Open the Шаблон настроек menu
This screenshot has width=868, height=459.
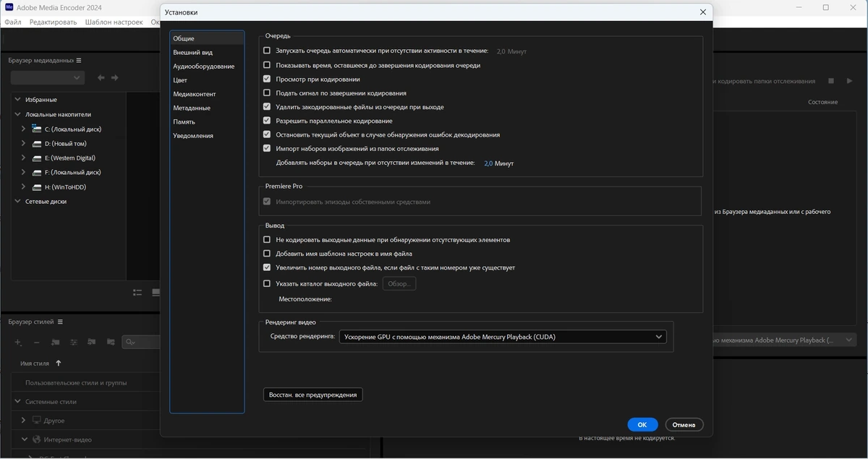pos(114,22)
